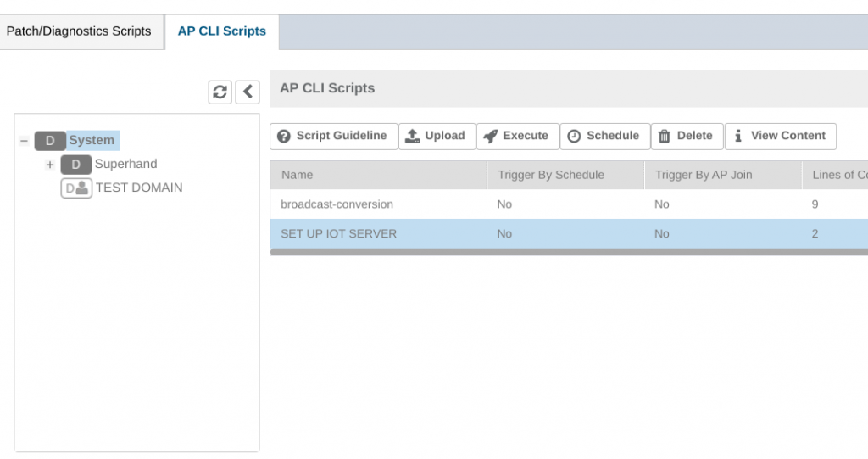The image size is (868, 459).
Task: Schedule the selected script
Action: [x=604, y=136]
